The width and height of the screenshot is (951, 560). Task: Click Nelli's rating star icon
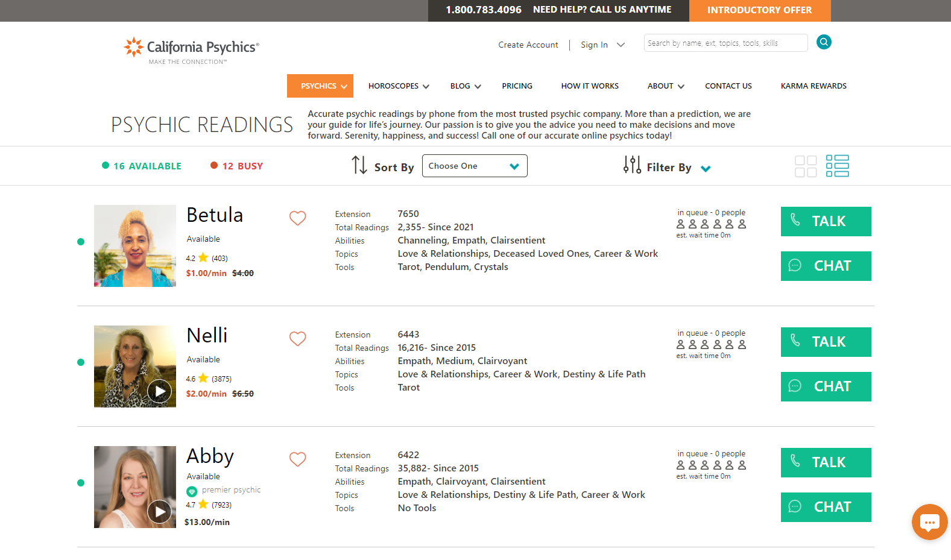(x=203, y=378)
